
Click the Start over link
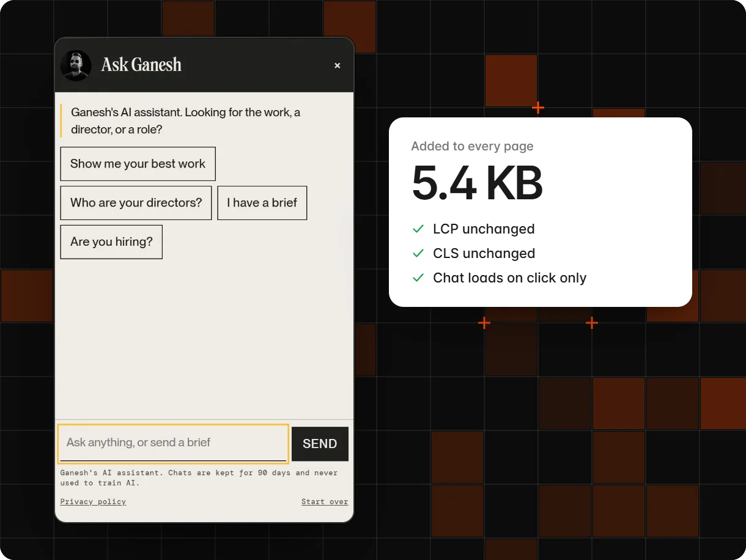click(x=325, y=502)
